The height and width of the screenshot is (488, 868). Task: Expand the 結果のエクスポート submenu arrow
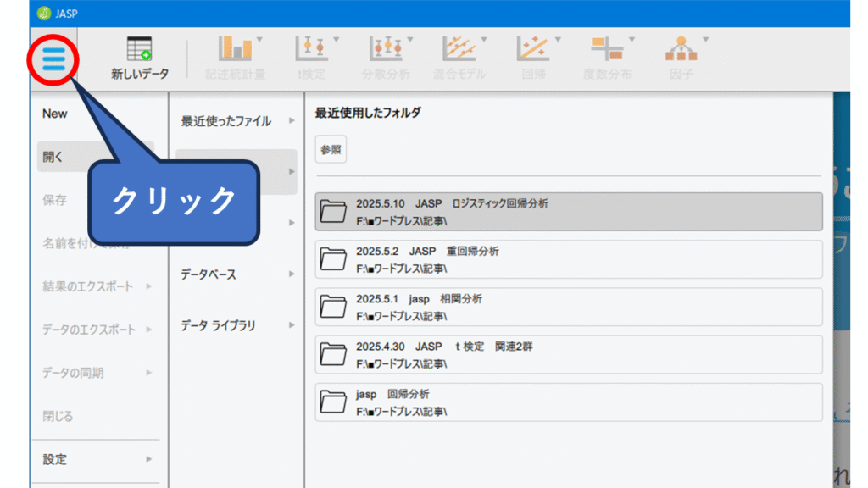(149, 286)
